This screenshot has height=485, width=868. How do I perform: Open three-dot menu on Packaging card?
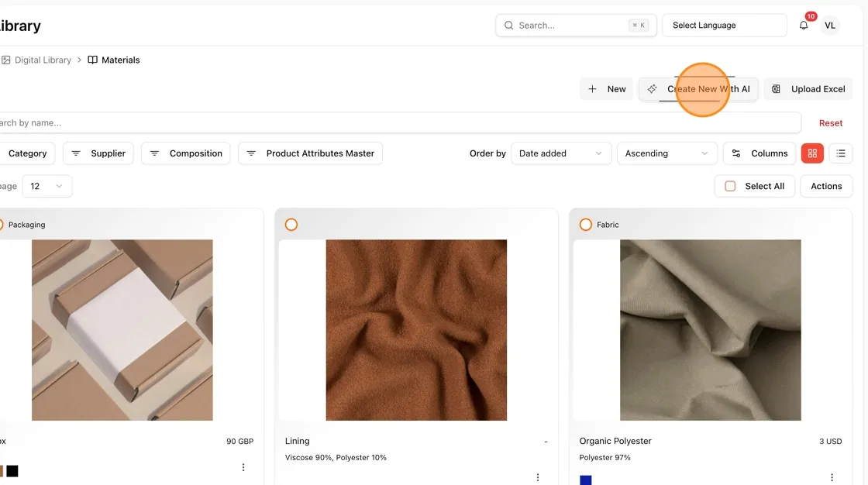click(243, 467)
